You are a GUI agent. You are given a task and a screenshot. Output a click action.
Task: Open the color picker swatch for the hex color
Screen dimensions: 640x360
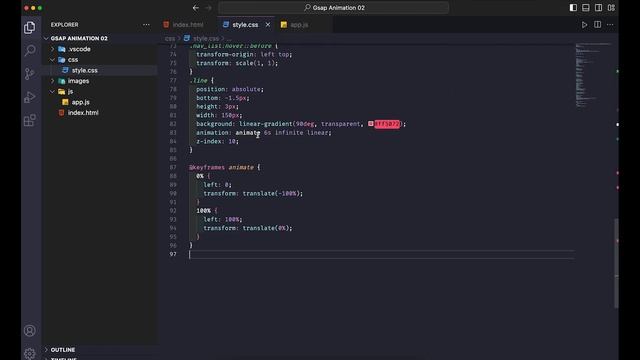pyautogui.click(x=371, y=124)
